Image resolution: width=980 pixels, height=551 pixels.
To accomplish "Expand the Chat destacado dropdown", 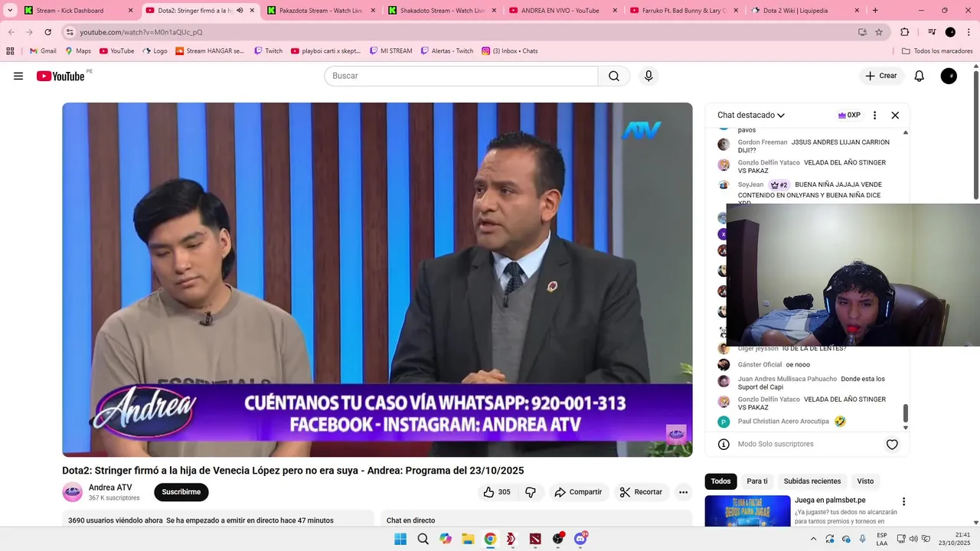I will pos(751,116).
